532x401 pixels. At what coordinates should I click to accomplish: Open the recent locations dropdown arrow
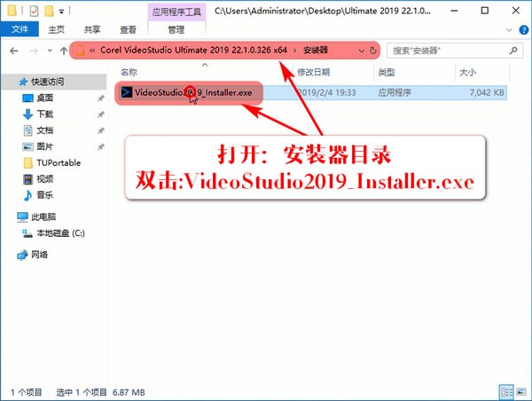(50, 51)
